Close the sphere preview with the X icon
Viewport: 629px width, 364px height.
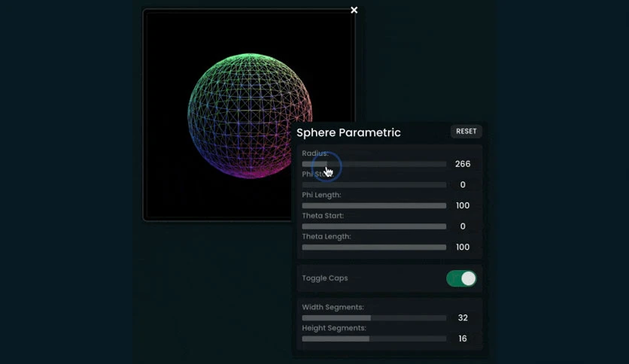354,10
